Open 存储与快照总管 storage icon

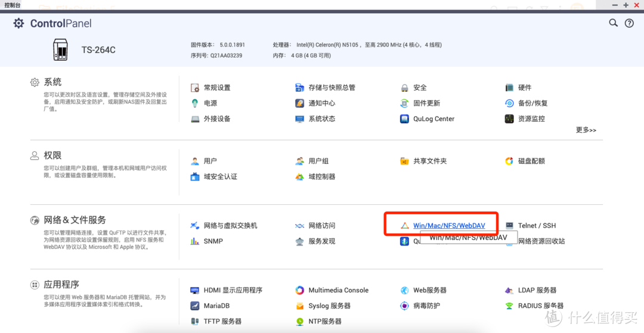pyautogui.click(x=299, y=88)
